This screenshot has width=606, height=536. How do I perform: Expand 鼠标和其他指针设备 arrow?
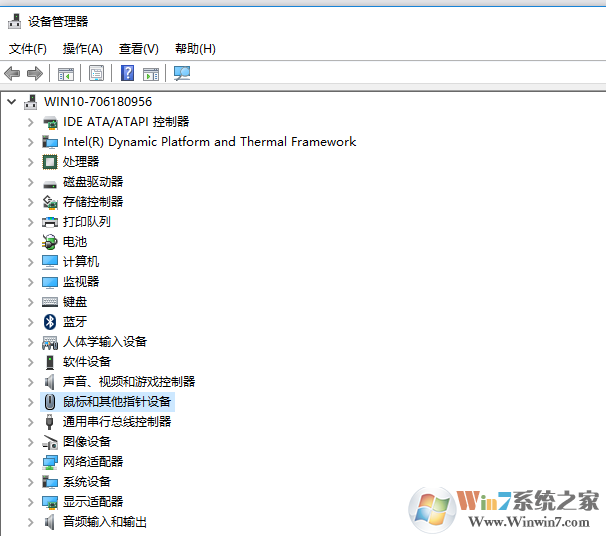click(31, 402)
